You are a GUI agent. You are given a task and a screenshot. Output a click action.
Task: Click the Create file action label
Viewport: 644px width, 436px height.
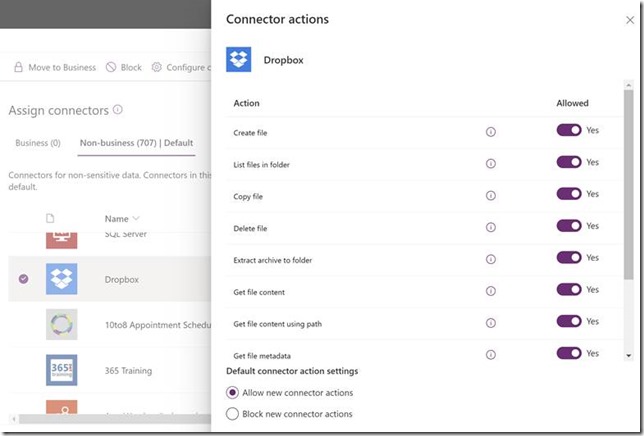click(250, 133)
